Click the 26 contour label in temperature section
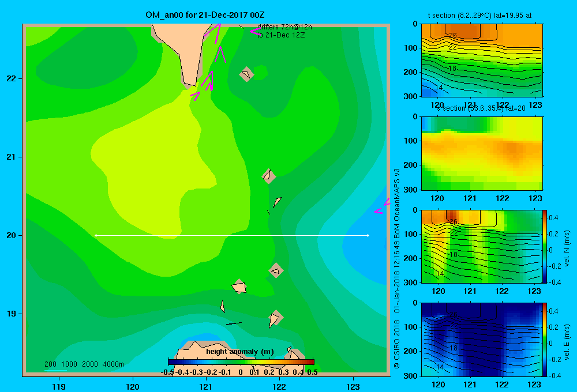The height and width of the screenshot is (392, 577). click(453, 35)
